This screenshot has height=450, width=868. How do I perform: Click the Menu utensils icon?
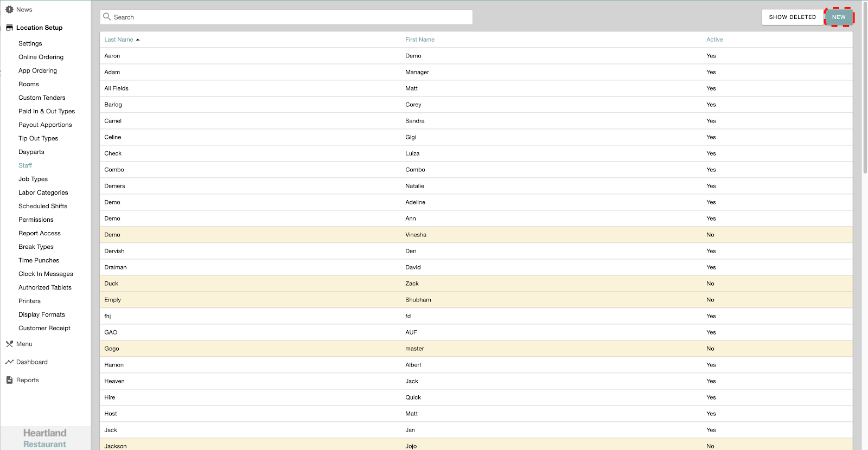[9, 344]
